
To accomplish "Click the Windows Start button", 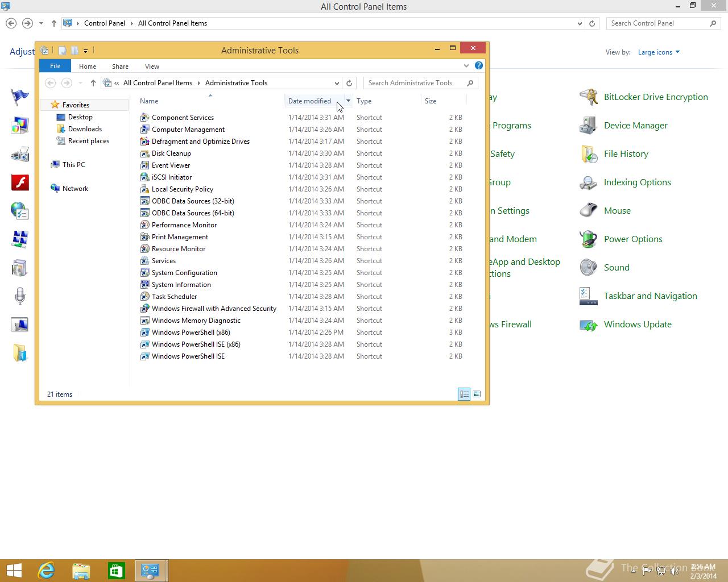I will (x=14, y=571).
